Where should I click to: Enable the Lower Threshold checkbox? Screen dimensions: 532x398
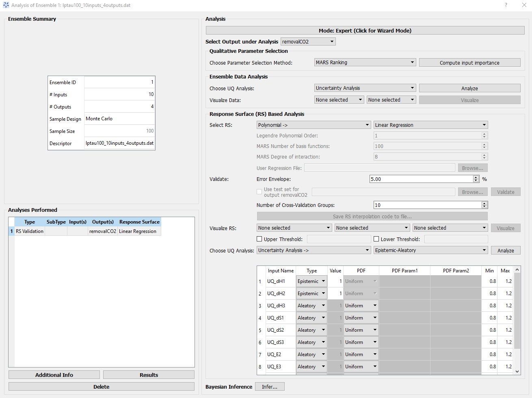pos(376,239)
